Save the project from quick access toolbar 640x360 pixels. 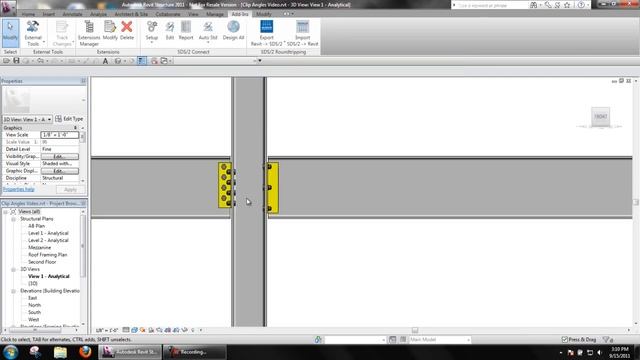pyautogui.click(x=16, y=61)
